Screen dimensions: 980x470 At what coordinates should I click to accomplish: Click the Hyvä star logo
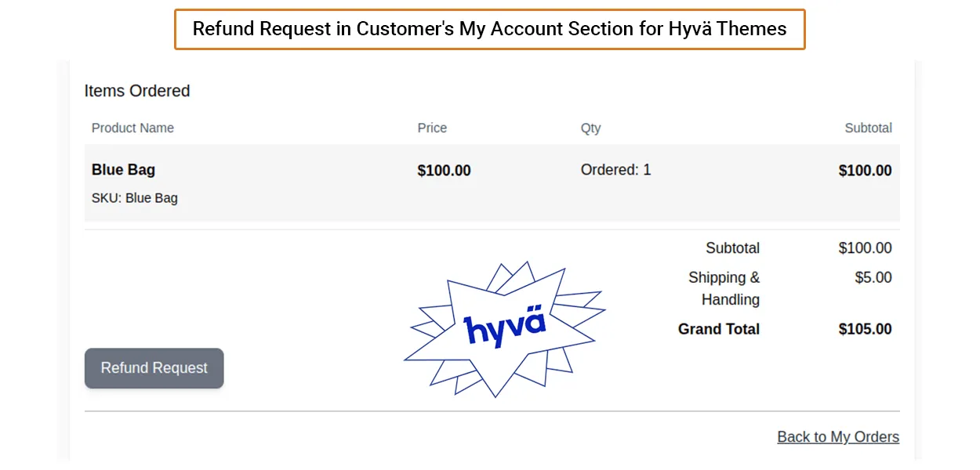click(x=504, y=329)
